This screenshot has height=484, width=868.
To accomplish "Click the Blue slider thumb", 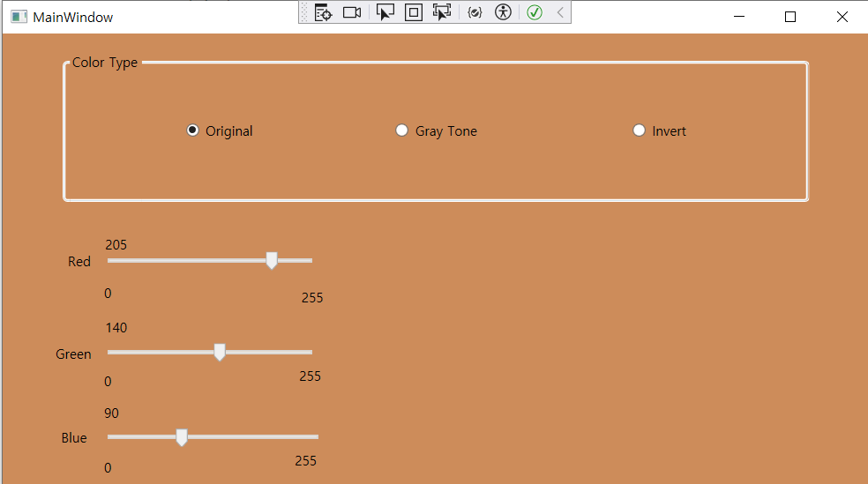I will click(x=182, y=437).
